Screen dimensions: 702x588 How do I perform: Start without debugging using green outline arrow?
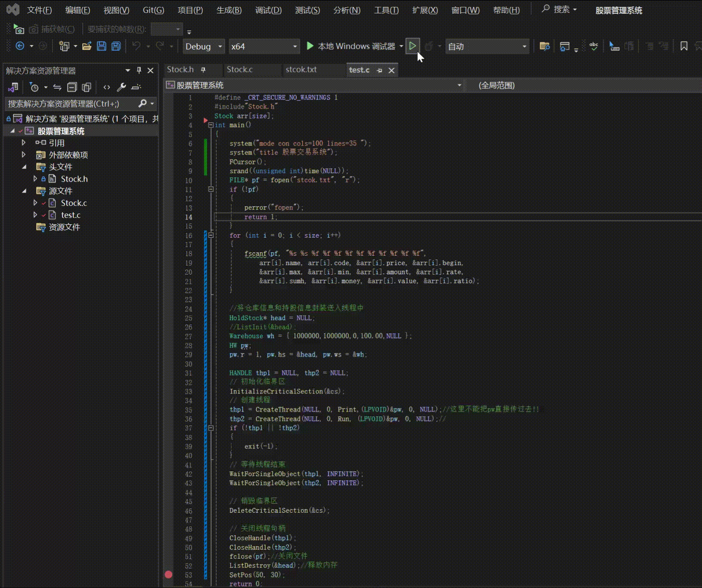coord(412,46)
